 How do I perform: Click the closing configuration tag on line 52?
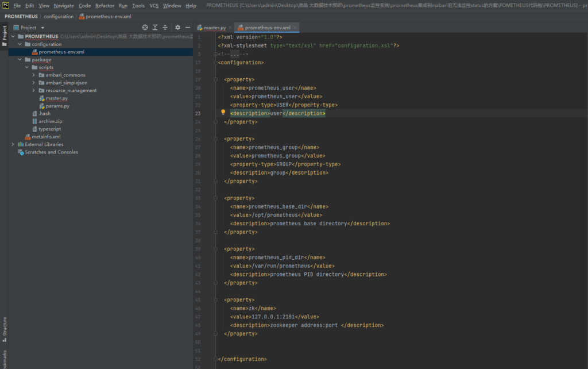(242, 359)
